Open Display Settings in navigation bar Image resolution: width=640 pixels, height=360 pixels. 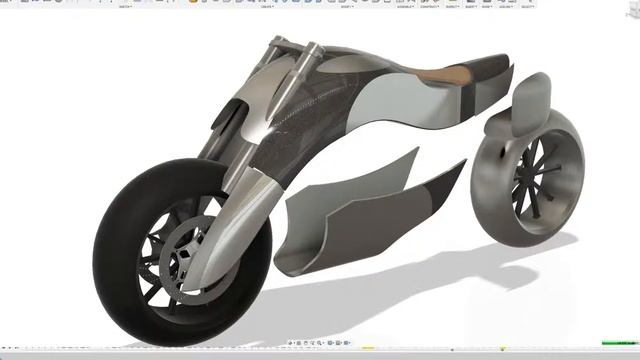pos(330,343)
